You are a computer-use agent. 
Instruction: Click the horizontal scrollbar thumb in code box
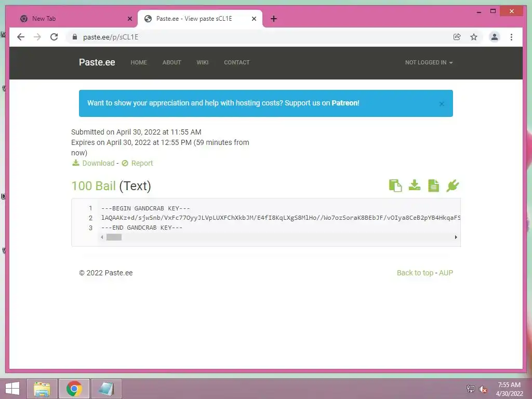(x=114, y=237)
